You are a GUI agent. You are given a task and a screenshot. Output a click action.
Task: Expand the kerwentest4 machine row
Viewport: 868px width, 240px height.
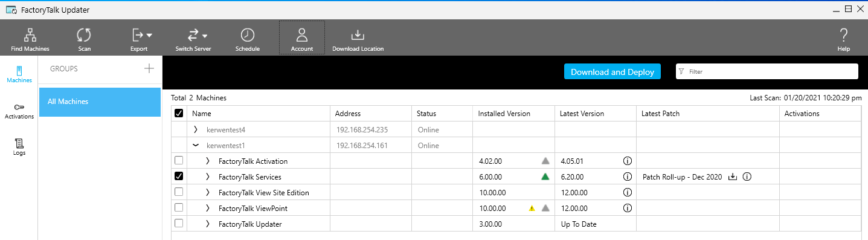pyautogui.click(x=196, y=129)
